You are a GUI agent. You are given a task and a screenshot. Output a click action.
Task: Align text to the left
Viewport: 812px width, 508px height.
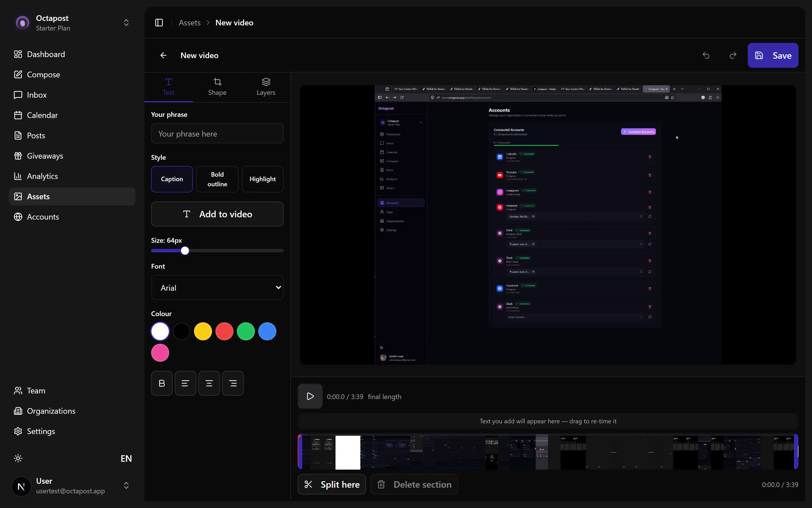[x=185, y=383]
